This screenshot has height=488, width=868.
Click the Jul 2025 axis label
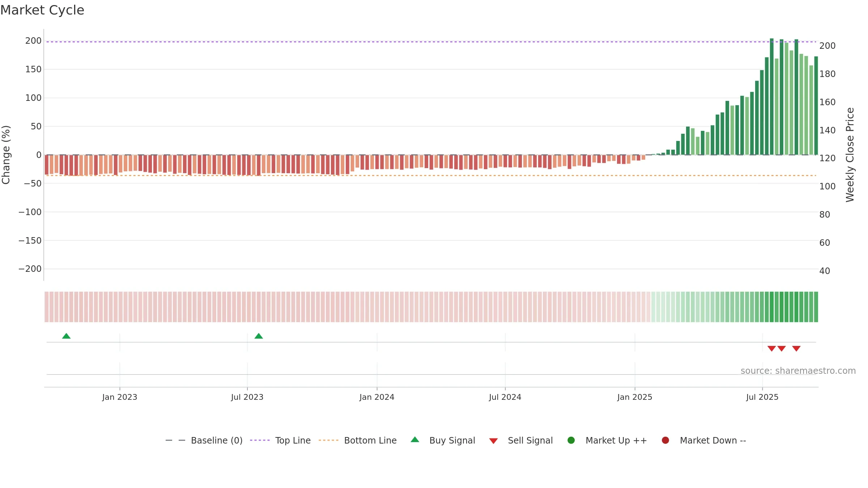[x=762, y=397]
